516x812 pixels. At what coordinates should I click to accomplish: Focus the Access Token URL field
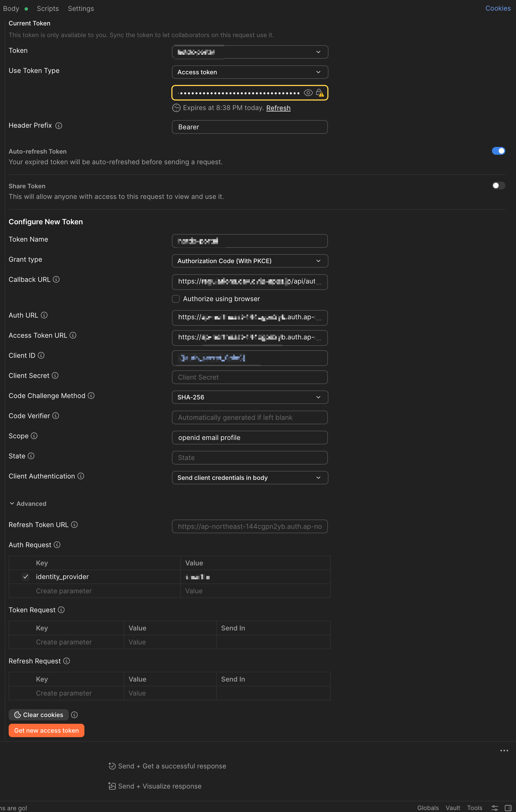click(x=250, y=338)
